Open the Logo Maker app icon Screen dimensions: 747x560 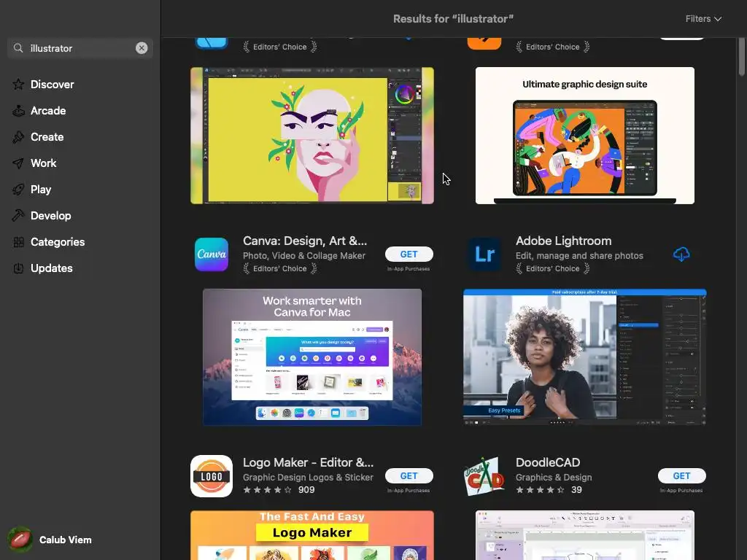click(212, 476)
